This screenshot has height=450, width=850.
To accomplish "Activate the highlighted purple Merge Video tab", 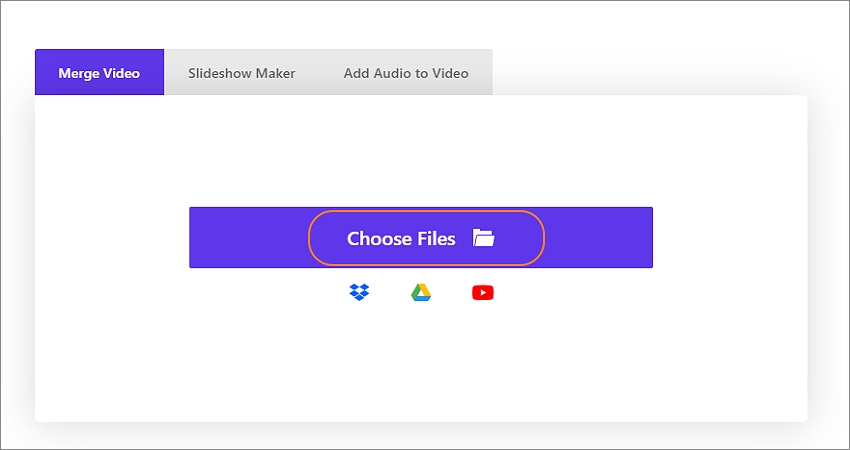I will pos(99,73).
